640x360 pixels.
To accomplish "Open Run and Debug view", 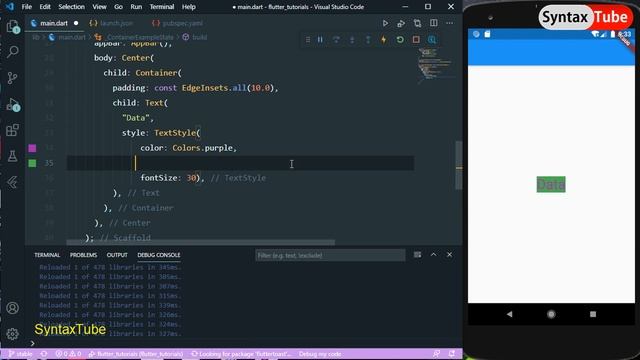I will (13, 104).
